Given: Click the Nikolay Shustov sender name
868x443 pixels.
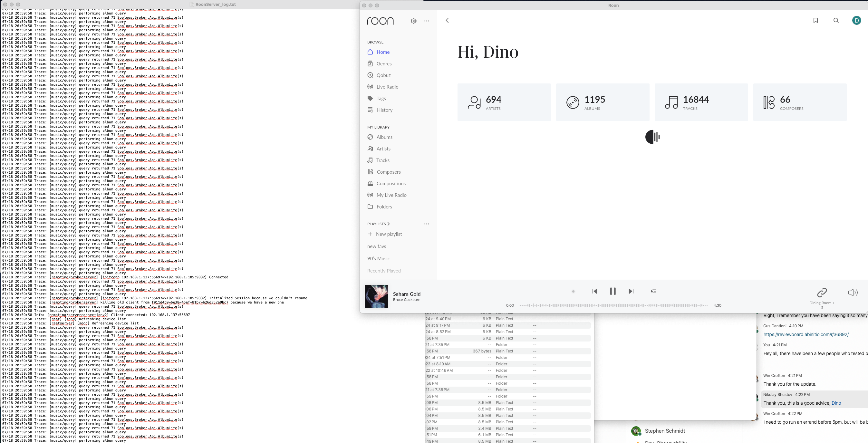Looking at the screenshot, I should (777, 394).
